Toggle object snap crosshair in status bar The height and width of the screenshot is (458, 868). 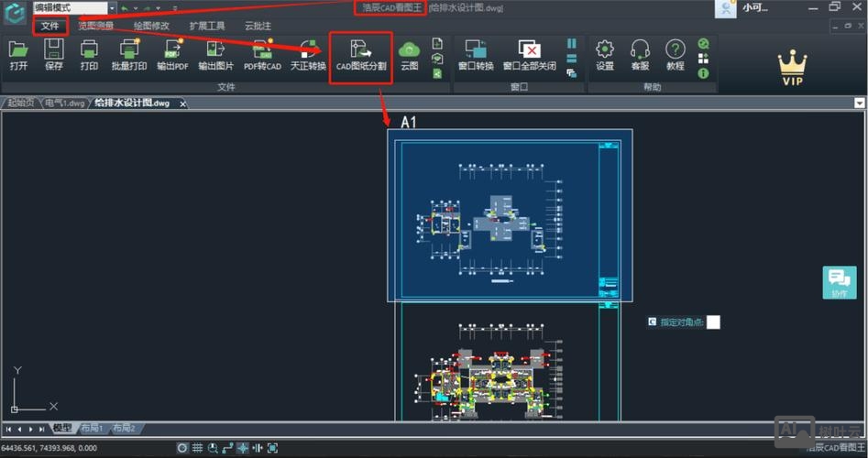pyautogui.click(x=242, y=448)
